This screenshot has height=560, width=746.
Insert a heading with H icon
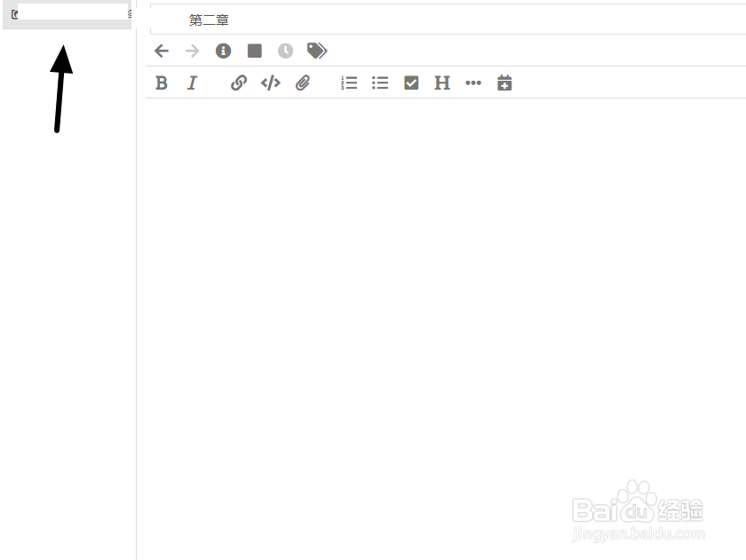coord(442,83)
